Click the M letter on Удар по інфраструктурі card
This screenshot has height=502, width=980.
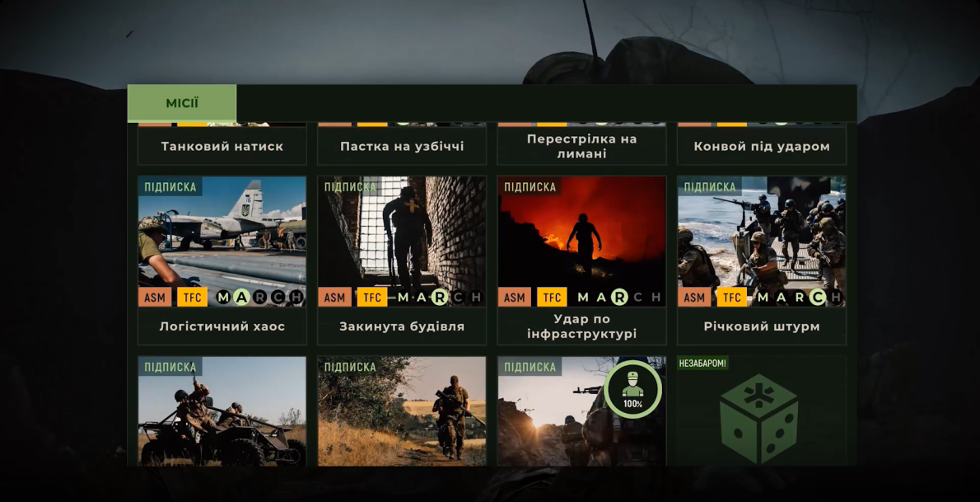coord(584,298)
